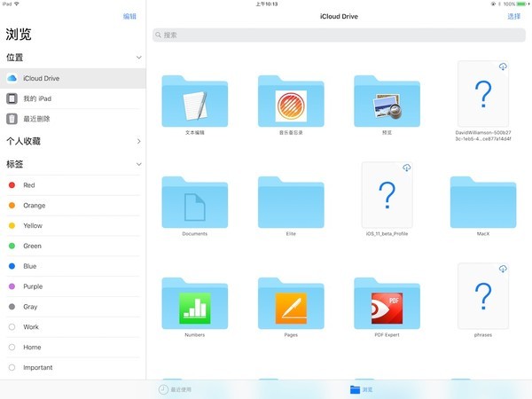
Task: Open the Numbers folder
Action: pos(195,303)
